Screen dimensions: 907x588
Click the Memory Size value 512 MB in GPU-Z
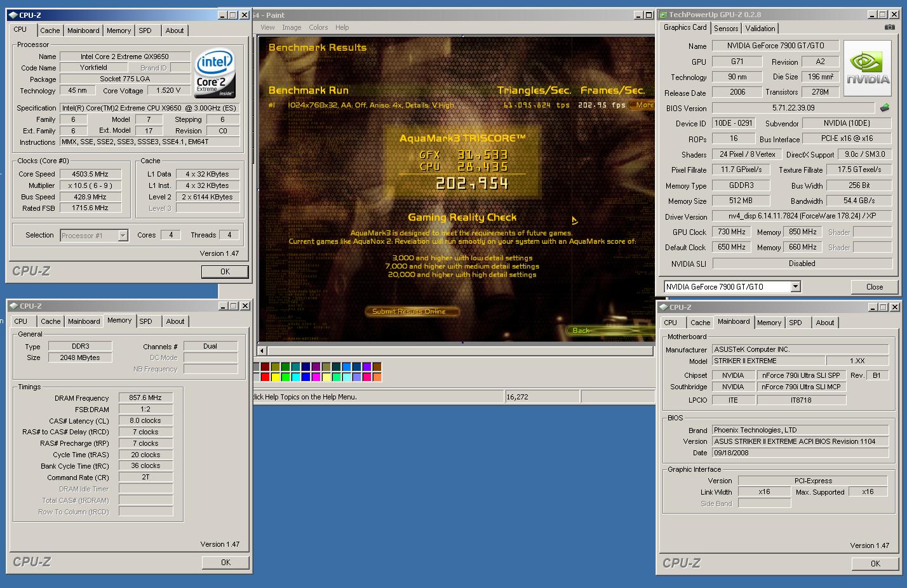pyautogui.click(x=741, y=201)
